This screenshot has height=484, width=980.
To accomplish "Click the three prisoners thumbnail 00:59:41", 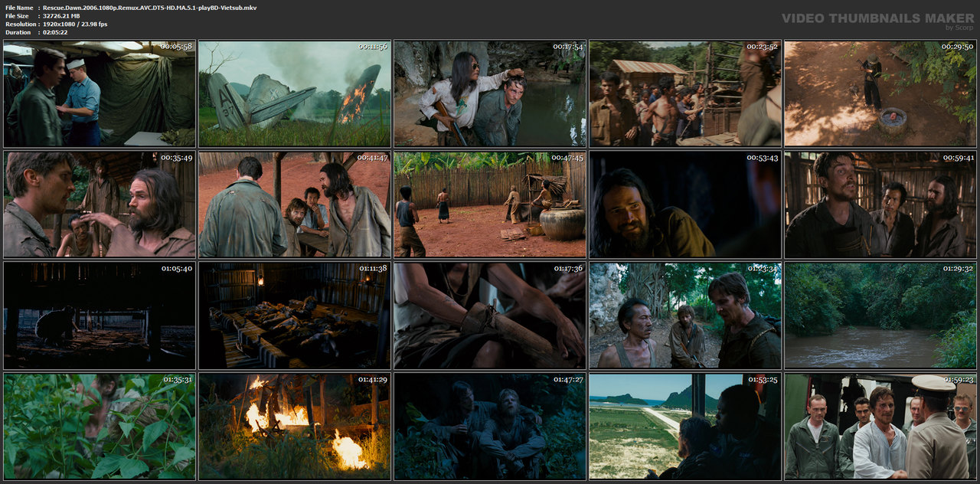I will click(880, 204).
